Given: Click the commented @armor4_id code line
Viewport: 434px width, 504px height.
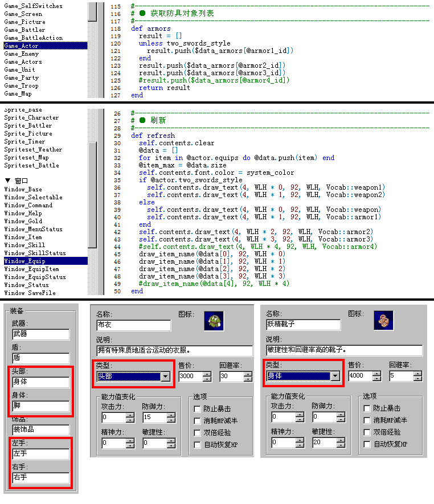Looking at the screenshot, I should click(x=214, y=80).
